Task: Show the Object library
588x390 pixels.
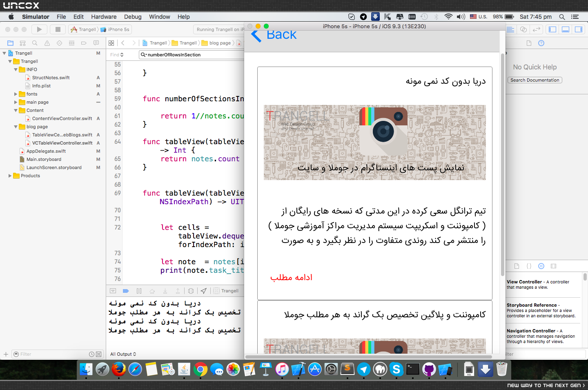Action: point(541,266)
